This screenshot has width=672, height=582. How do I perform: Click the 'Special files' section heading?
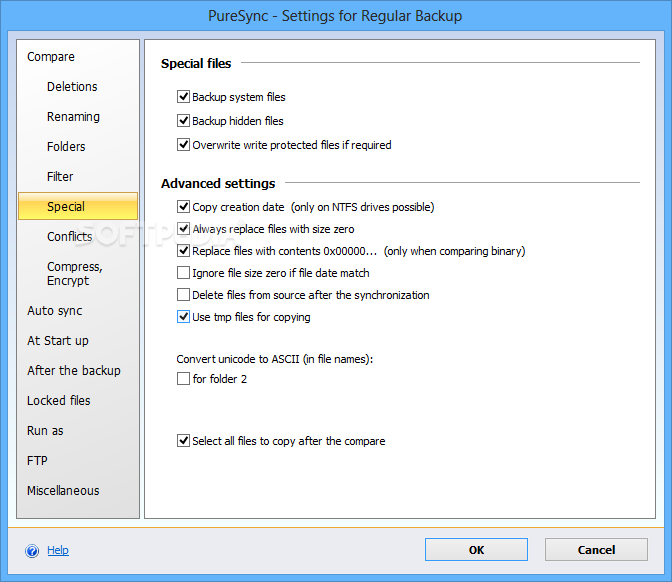[196, 63]
